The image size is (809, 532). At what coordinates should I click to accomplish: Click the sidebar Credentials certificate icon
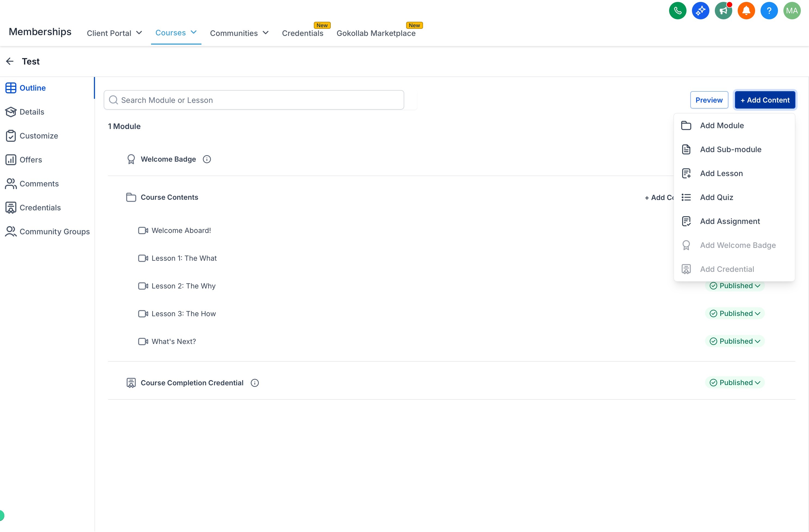(x=11, y=208)
